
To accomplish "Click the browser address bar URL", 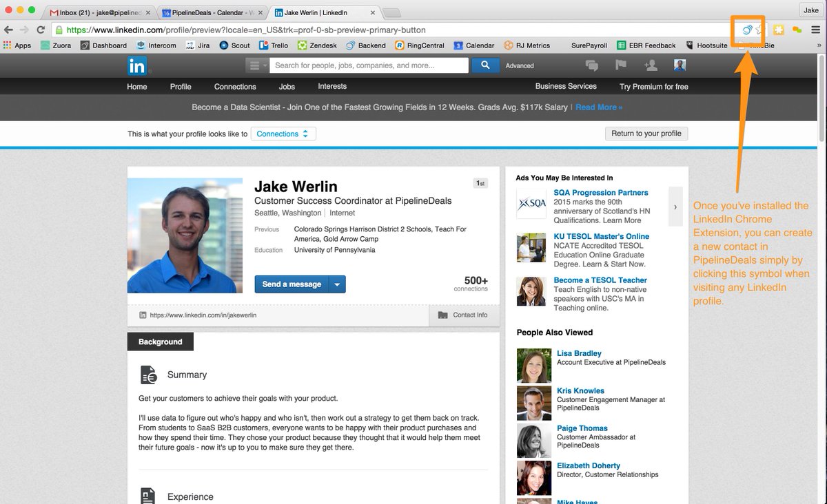I will click(x=246, y=30).
